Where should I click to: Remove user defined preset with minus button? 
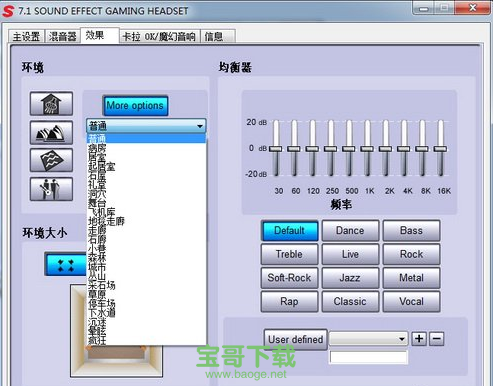click(x=437, y=339)
